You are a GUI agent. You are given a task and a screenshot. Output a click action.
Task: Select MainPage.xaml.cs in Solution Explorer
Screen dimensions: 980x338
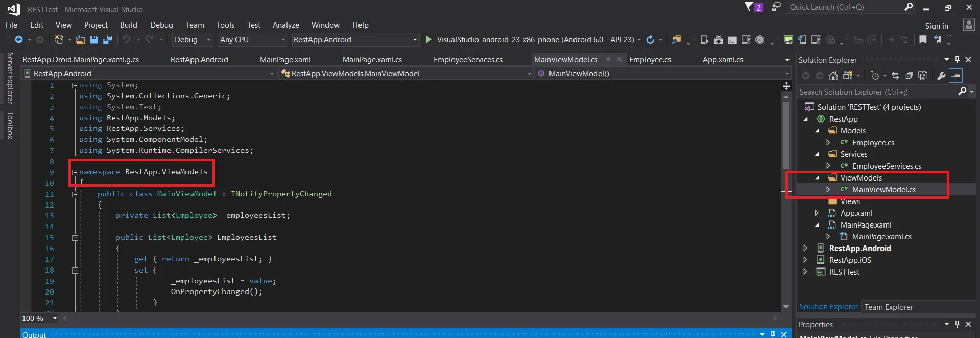pyautogui.click(x=882, y=236)
